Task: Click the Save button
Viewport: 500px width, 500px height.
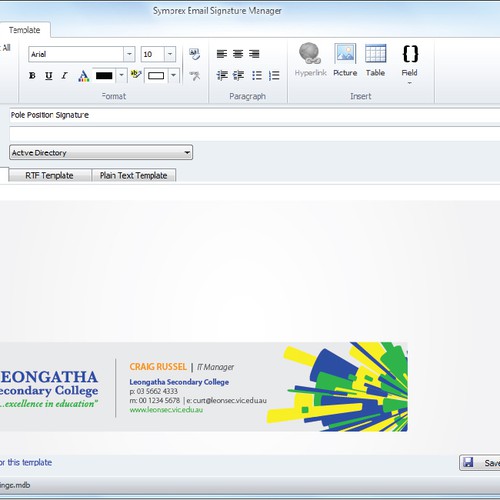Action: (480, 463)
